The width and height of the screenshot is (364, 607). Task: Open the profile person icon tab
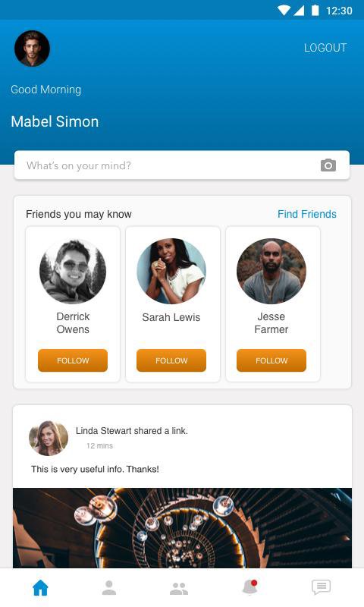pyautogui.click(x=109, y=587)
